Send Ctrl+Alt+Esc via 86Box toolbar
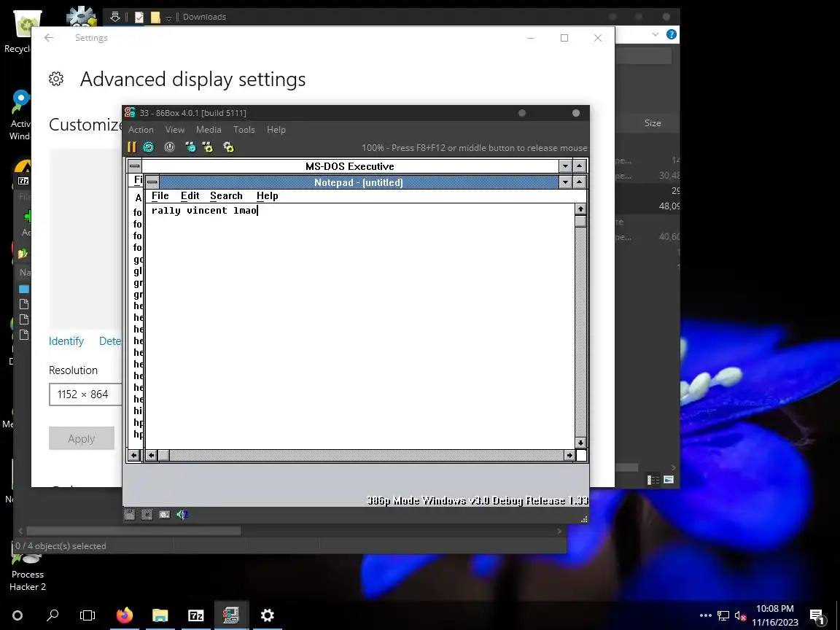Image resolution: width=840 pixels, height=630 pixels. pyautogui.click(x=208, y=147)
